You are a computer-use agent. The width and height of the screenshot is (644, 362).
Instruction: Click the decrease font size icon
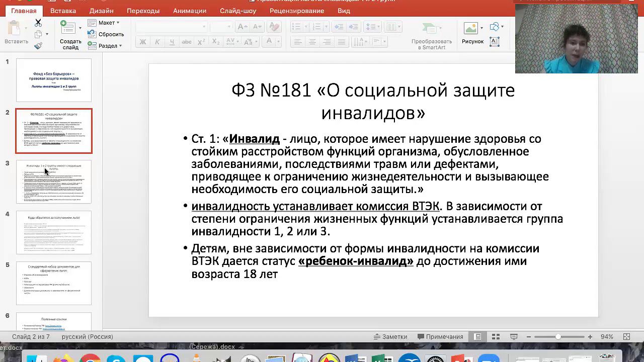[256, 27]
